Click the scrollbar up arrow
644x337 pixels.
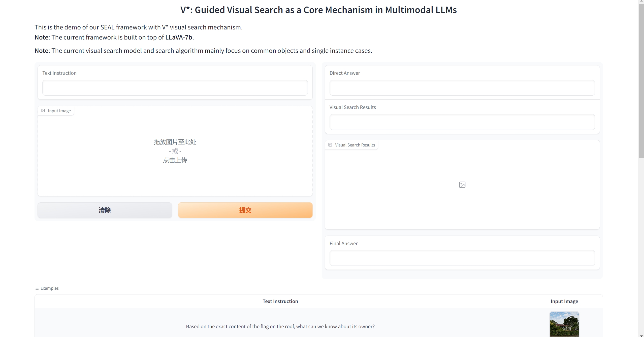pos(641,2)
